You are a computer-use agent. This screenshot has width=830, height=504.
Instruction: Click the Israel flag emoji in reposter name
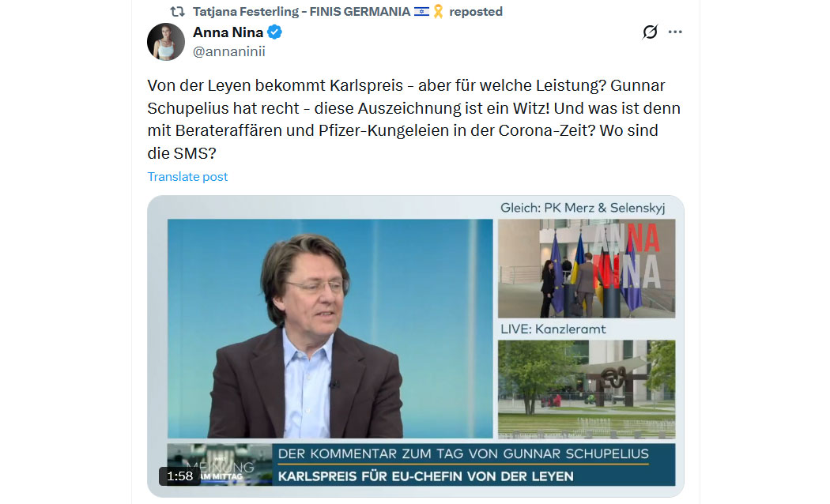[x=421, y=12]
